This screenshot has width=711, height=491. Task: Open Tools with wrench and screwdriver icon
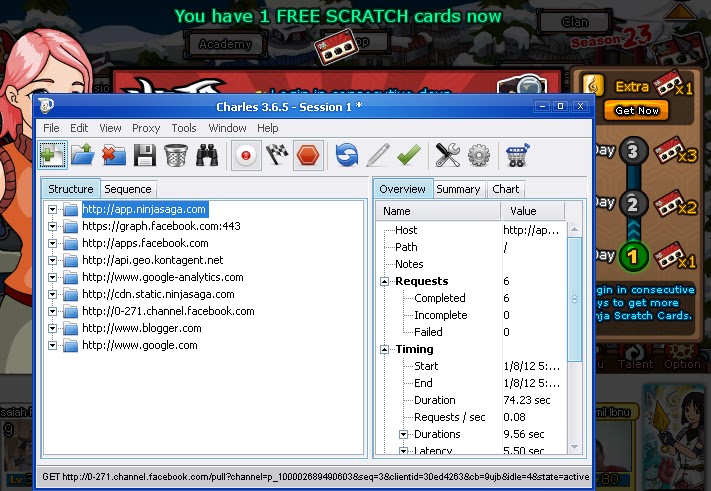(x=448, y=155)
